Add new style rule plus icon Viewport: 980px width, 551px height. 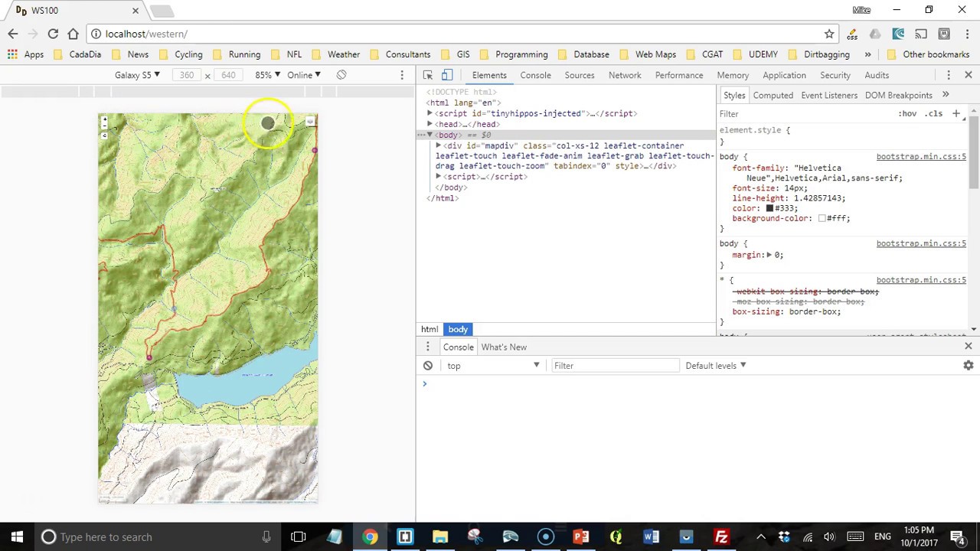955,113
